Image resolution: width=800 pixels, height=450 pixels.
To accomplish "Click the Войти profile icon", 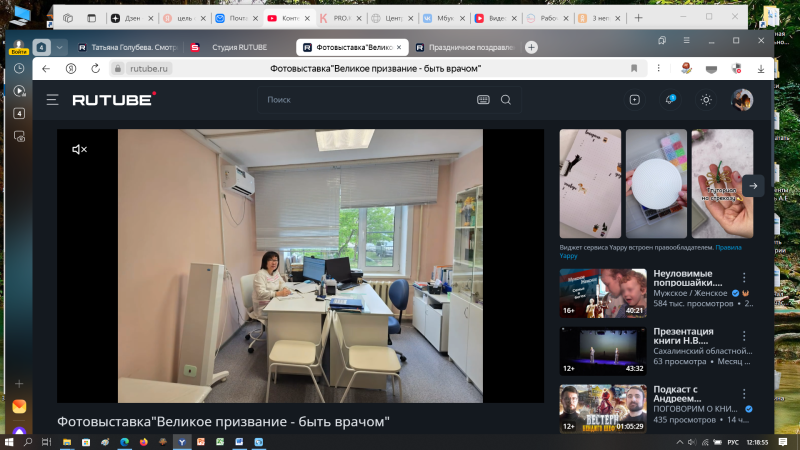I will click(x=19, y=47).
